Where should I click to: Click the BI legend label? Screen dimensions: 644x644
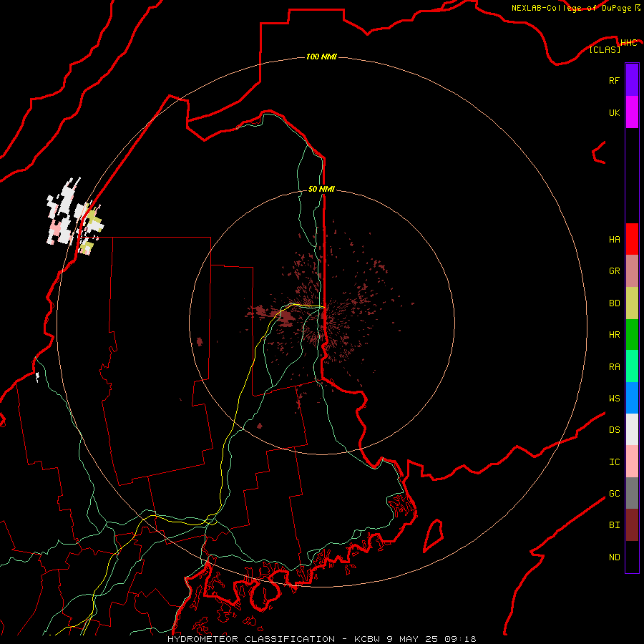[614, 525]
